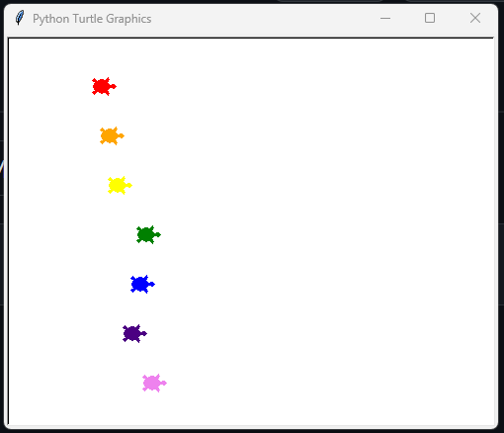Click the red turtle
This screenshot has height=433, width=504.
[x=104, y=87]
